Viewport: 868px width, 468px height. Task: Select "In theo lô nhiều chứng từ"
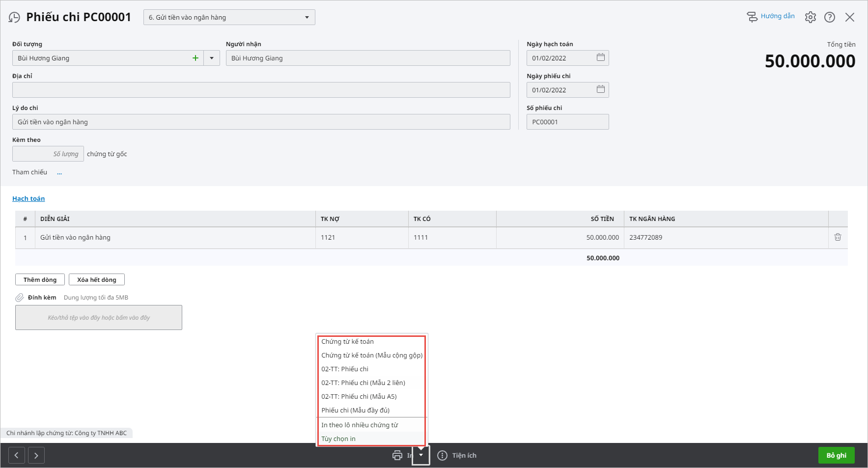click(360, 425)
